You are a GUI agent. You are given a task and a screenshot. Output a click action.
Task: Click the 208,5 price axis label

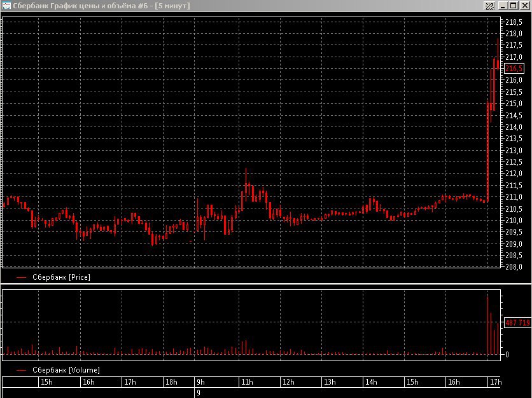coord(514,256)
